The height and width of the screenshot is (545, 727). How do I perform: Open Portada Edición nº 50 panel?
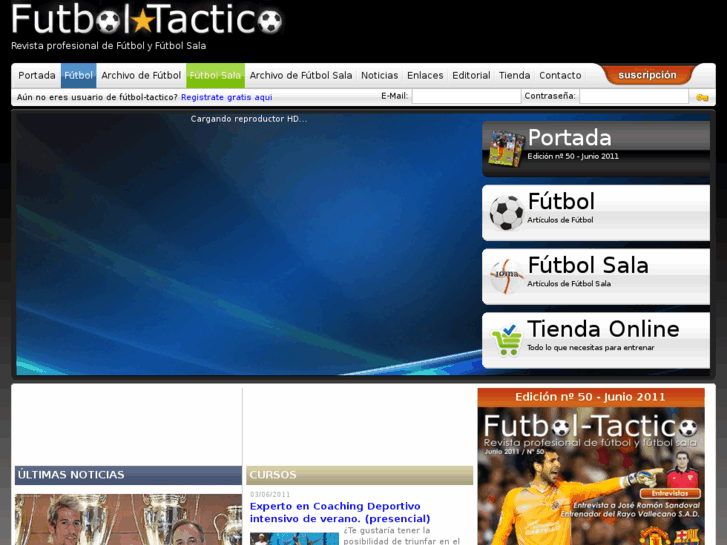tap(596, 149)
